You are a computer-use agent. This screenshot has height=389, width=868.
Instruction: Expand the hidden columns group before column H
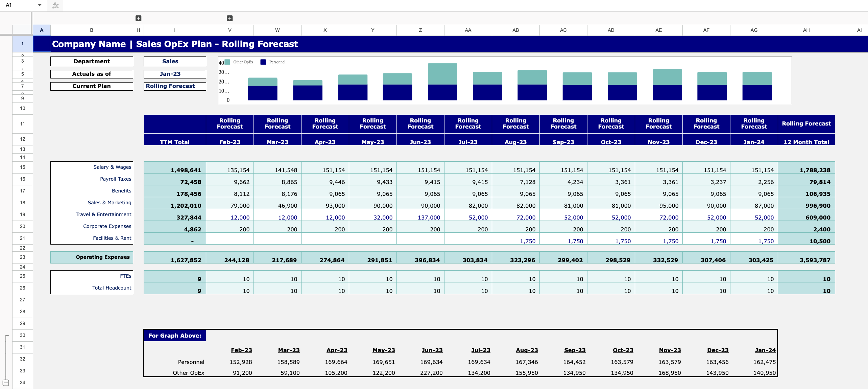click(139, 18)
